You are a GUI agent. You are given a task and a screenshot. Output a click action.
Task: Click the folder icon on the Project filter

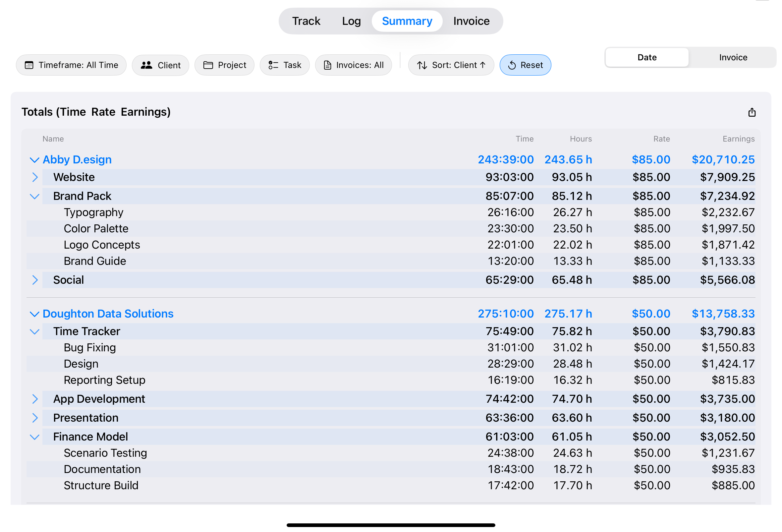point(209,65)
